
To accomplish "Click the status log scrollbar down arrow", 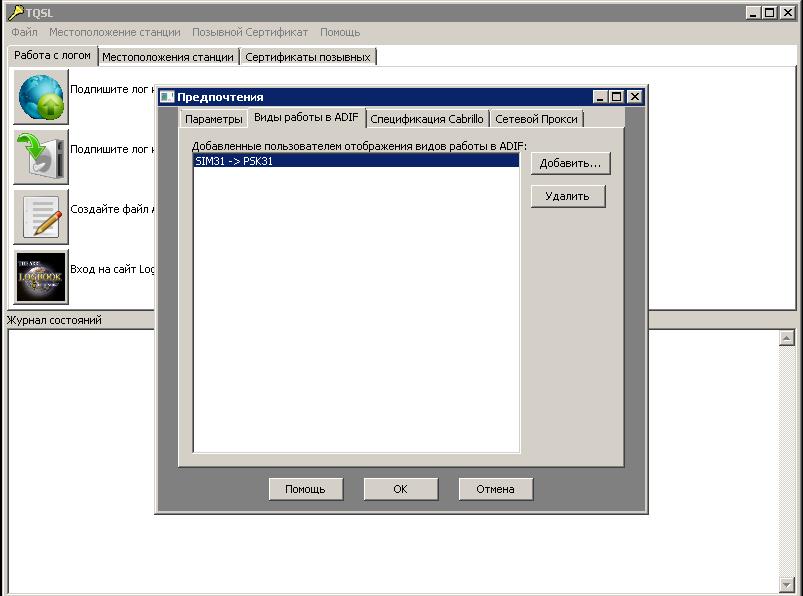I will 786,584.
